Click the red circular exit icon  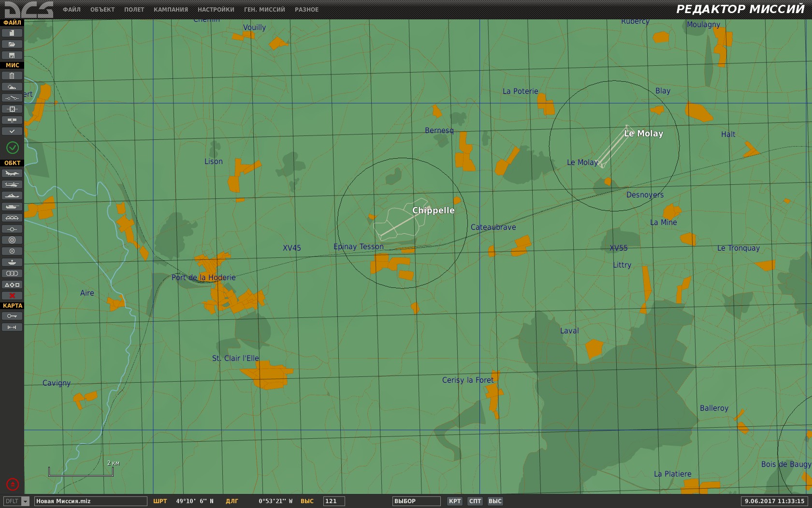click(x=13, y=484)
